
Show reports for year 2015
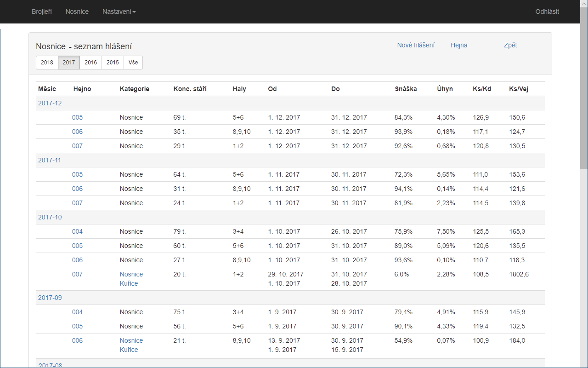coord(113,63)
